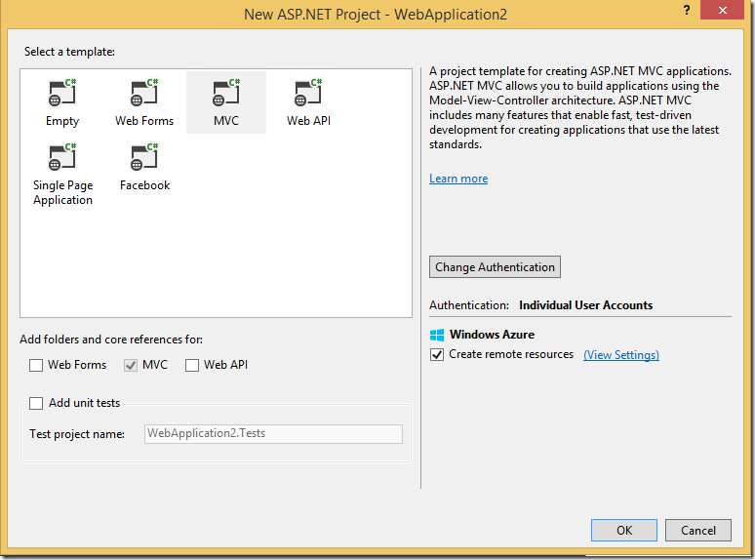The image size is (755, 560).
Task: Select the MVC template icon
Action: [x=226, y=93]
